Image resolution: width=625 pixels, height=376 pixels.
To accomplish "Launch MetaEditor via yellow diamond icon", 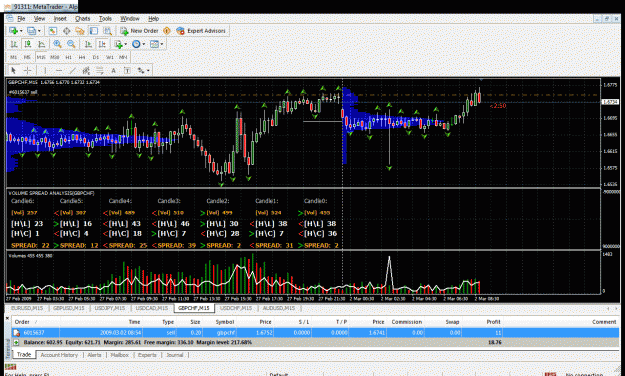I will pos(167,31).
